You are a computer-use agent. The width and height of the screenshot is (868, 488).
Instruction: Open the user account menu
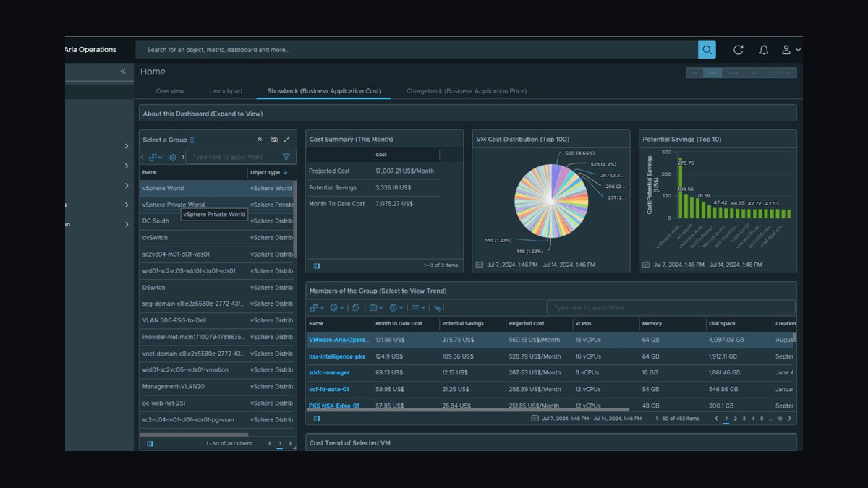click(791, 50)
